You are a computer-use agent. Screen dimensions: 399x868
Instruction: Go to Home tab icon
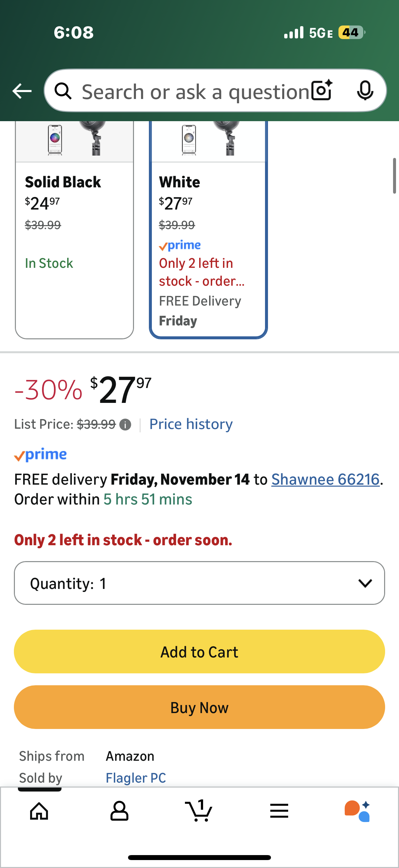click(39, 811)
